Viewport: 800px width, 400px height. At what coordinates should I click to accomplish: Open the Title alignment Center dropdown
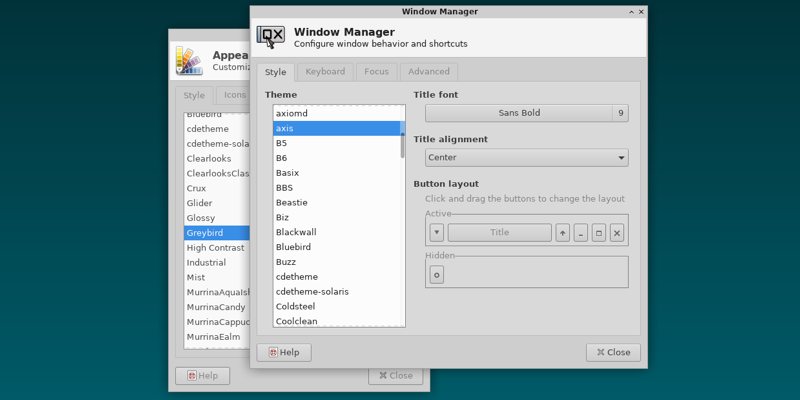pyautogui.click(x=527, y=158)
